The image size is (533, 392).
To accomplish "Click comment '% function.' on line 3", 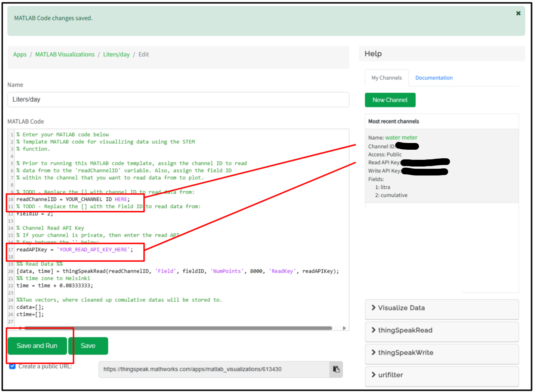I will click(x=33, y=149).
